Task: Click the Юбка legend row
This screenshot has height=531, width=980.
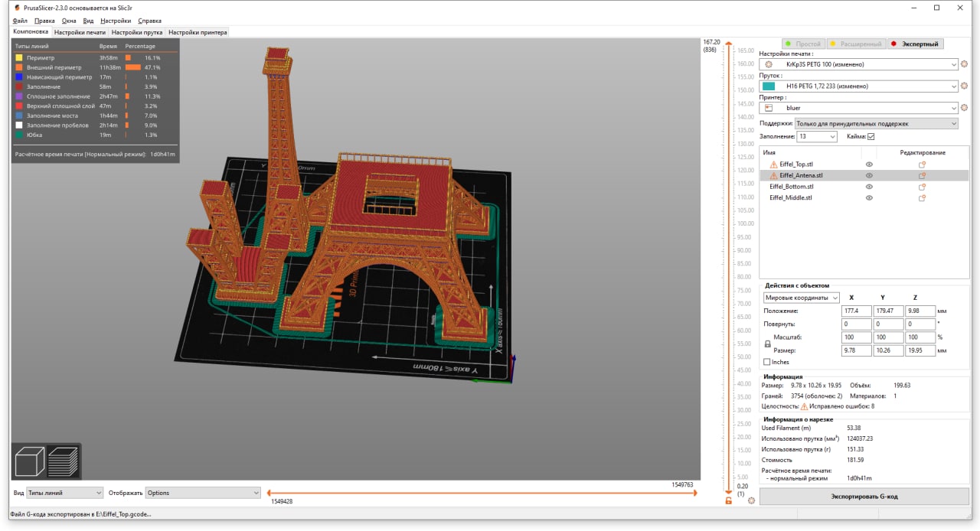Action: [95, 135]
